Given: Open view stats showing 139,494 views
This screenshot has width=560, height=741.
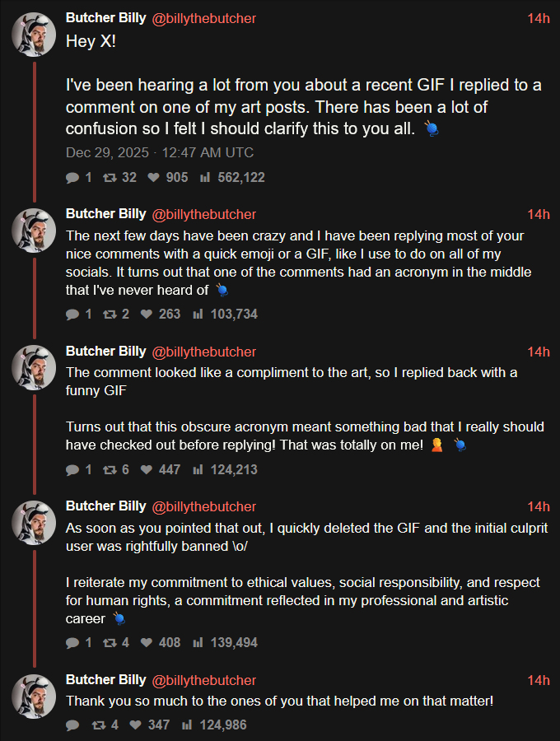Looking at the screenshot, I should pos(198,643).
